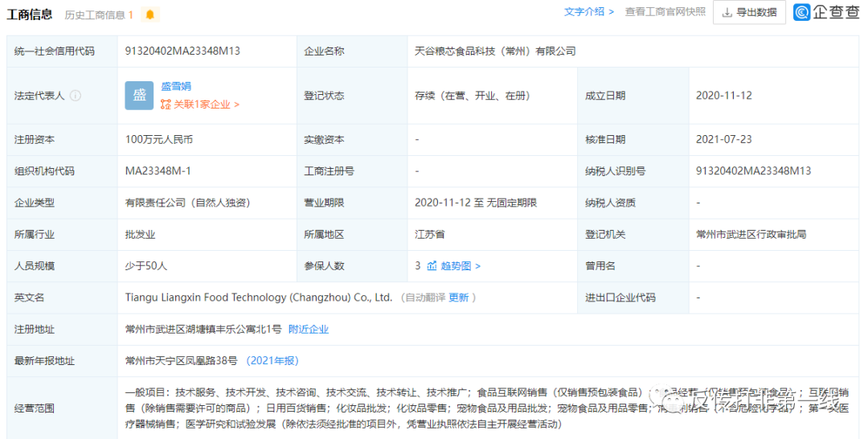Click approval date 2021-07-23
The width and height of the screenshot is (868, 439).
tap(724, 139)
